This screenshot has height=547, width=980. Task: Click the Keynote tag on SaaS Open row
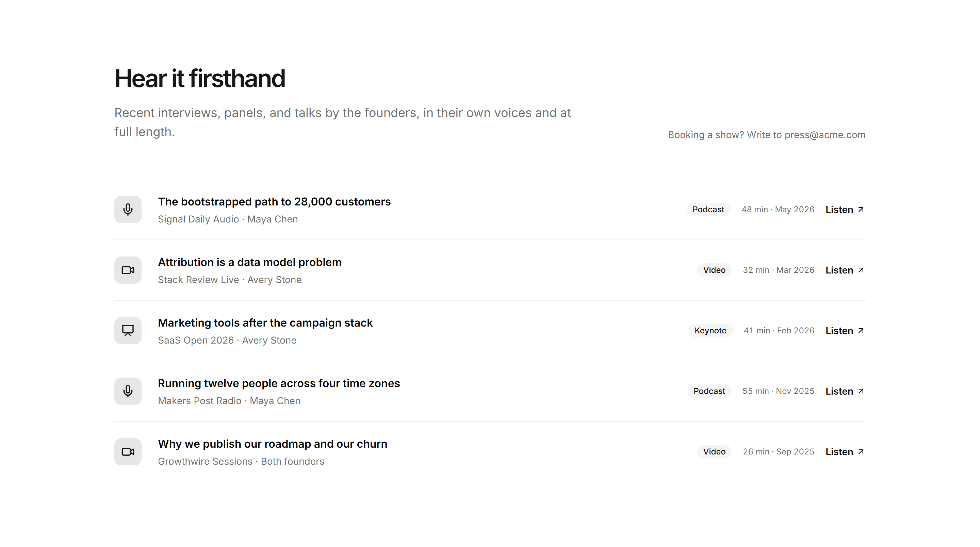point(710,330)
